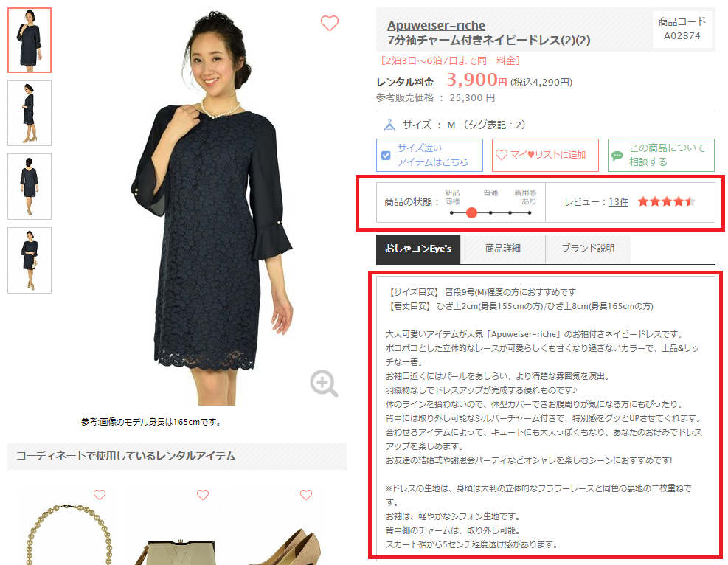
Task: Favorite the pearl necklace with its heart icon
Action: tap(100, 495)
